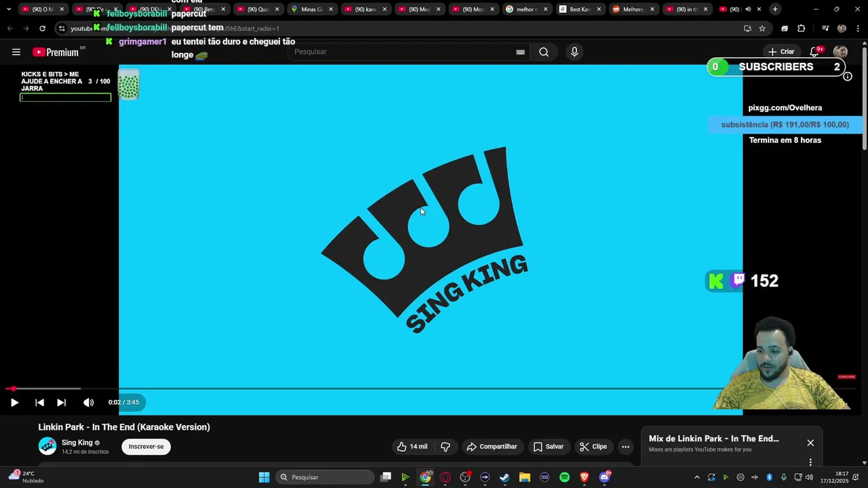Dislike the video
This screenshot has height=488, width=868.
click(x=446, y=447)
